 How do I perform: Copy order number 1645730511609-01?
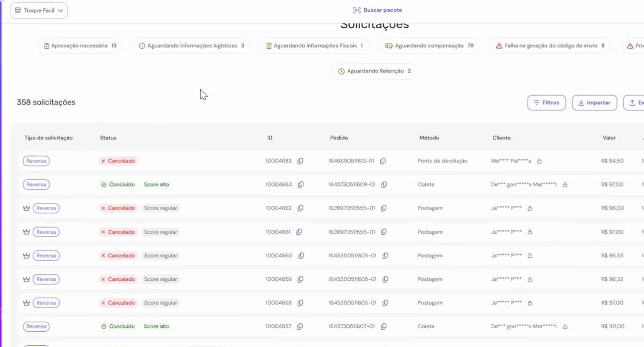tap(384, 185)
